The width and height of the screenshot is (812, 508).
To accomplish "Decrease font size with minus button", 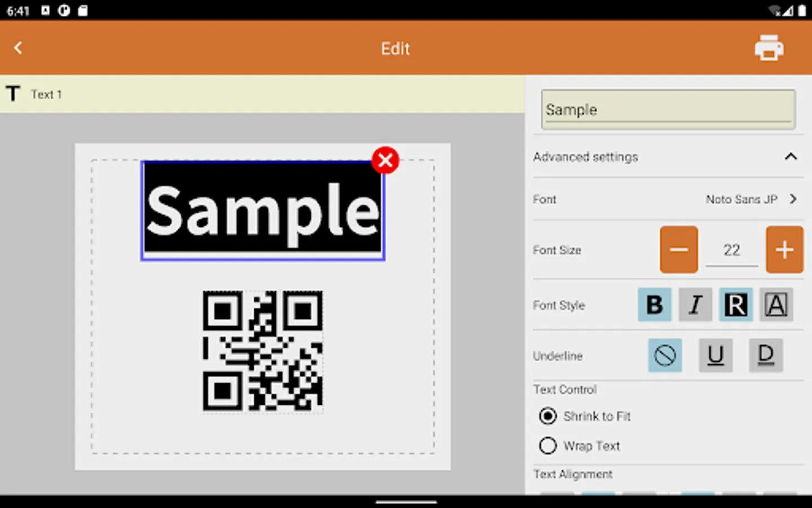I will (x=679, y=250).
